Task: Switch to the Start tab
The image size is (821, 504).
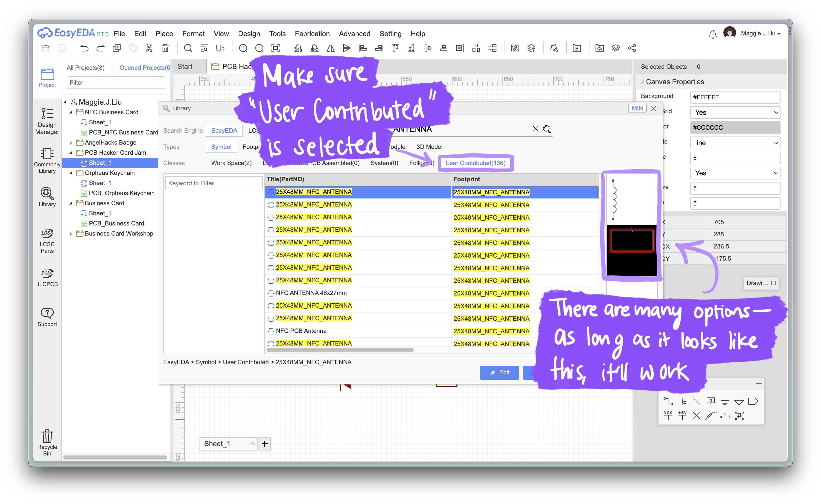Action: [x=185, y=67]
